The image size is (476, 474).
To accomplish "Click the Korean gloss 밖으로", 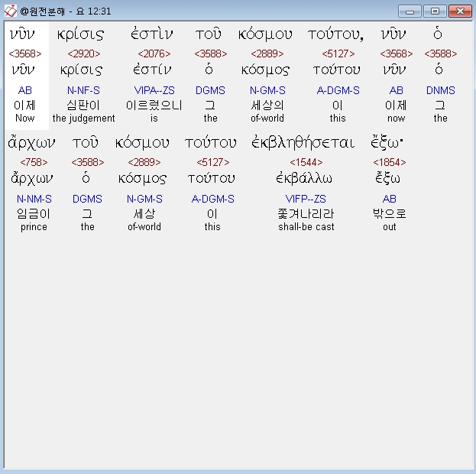I will (x=390, y=214).
